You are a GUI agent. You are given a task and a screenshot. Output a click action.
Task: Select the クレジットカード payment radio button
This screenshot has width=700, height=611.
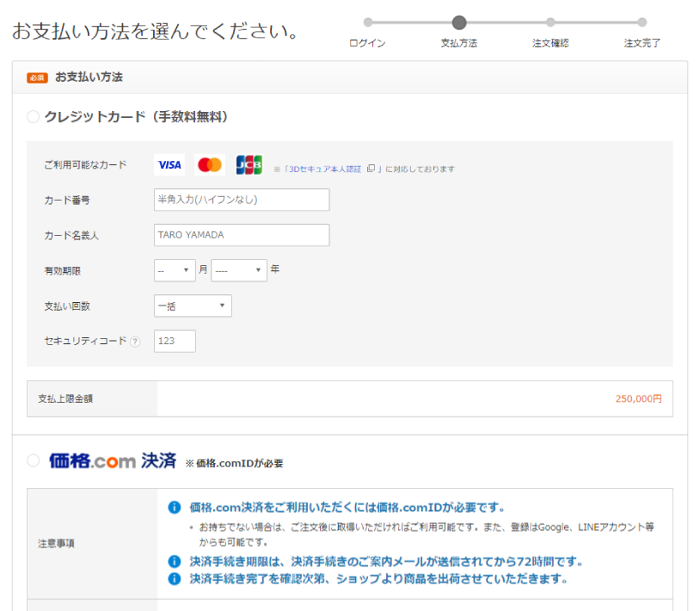33,117
